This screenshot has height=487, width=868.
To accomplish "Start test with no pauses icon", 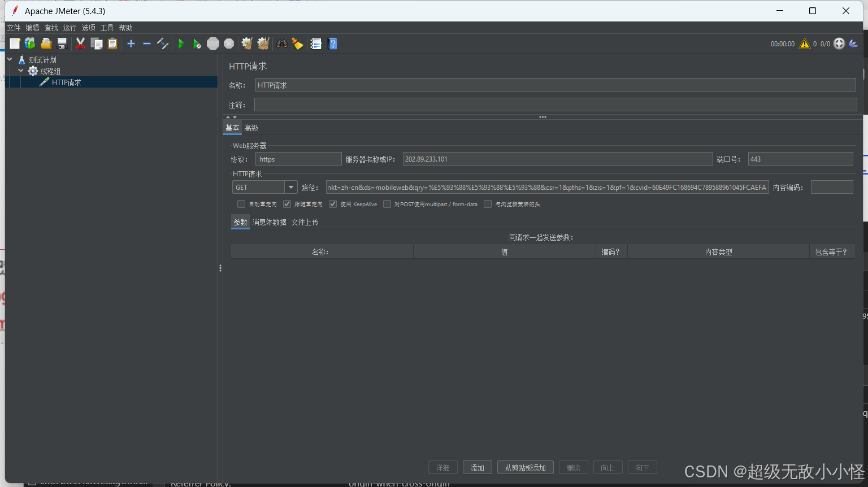I will (x=197, y=44).
